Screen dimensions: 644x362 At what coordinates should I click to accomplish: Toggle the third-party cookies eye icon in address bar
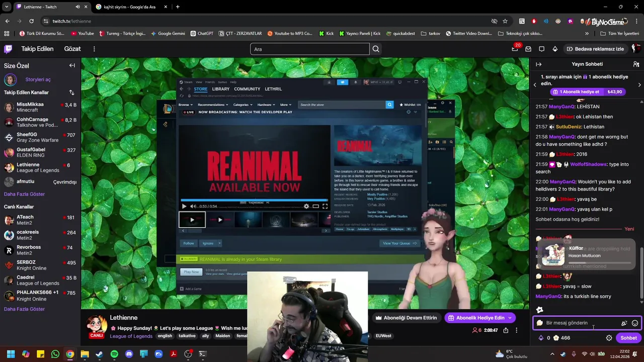click(x=494, y=21)
